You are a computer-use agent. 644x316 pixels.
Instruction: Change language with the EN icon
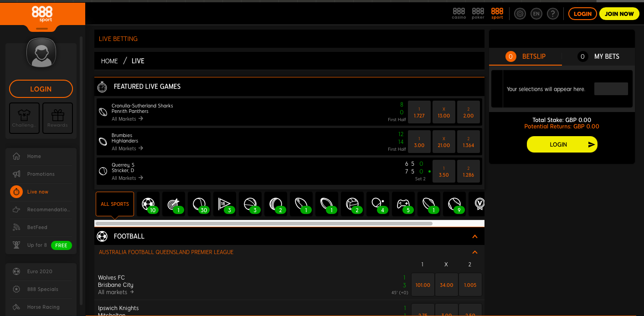point(536,14)
